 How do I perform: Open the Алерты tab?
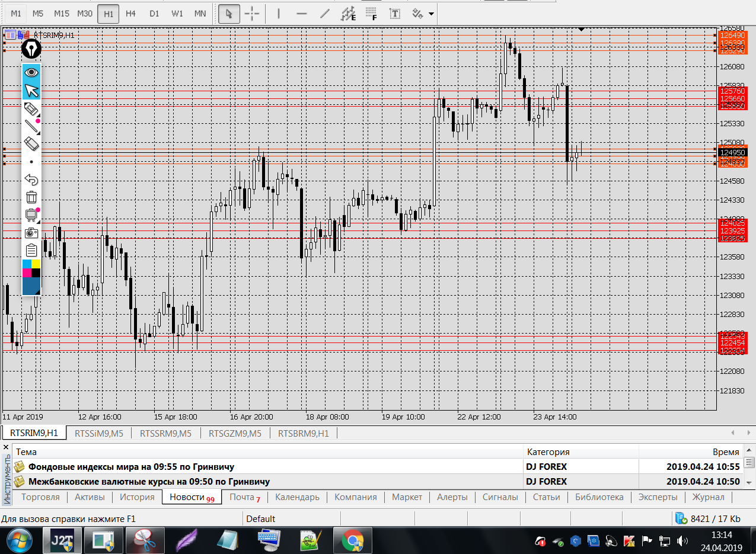click(x=452, y=497)
